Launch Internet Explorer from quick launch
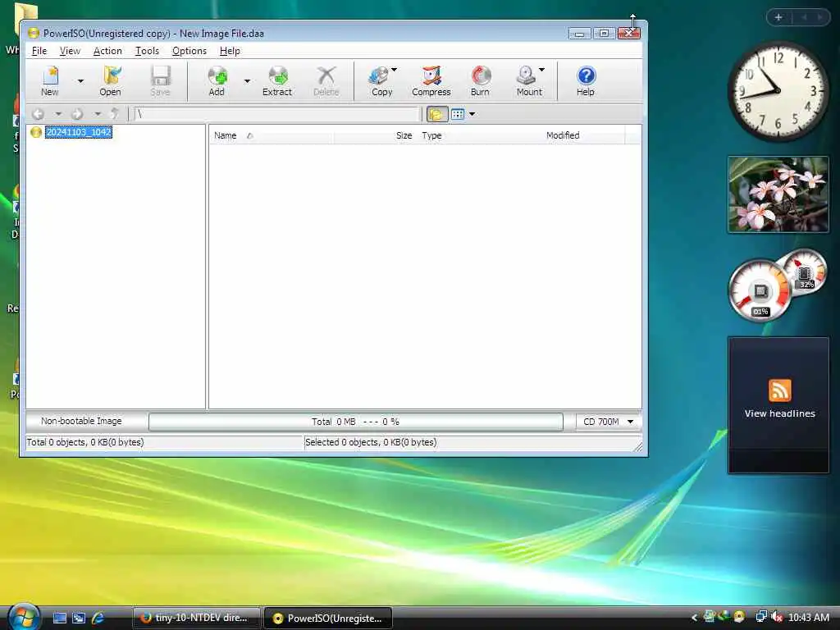 tap(98, 618)
